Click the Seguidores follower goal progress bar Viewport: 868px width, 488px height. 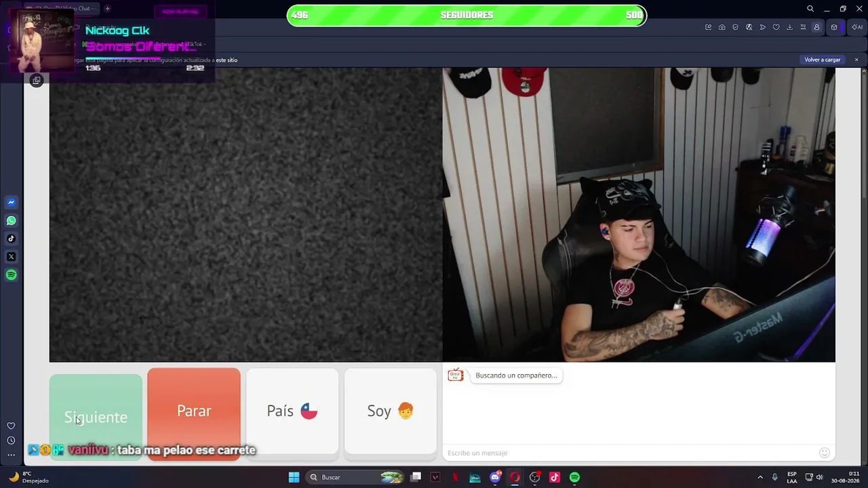[467, 15]
